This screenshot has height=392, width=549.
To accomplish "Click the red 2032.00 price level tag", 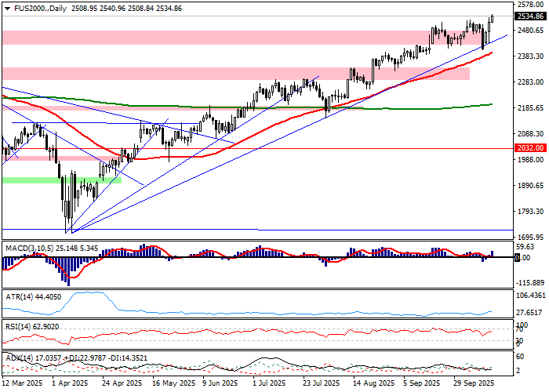I will tap(530, 147).
